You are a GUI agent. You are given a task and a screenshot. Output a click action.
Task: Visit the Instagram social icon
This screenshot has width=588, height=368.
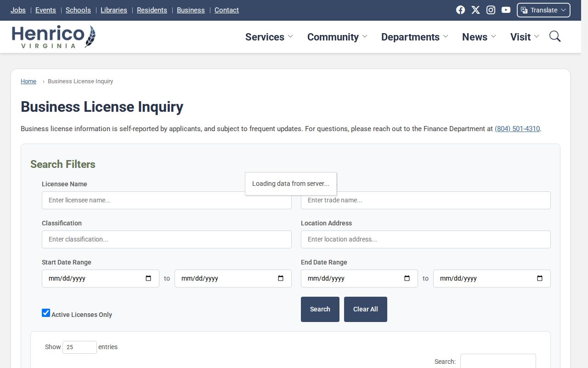tap(491, 10)
